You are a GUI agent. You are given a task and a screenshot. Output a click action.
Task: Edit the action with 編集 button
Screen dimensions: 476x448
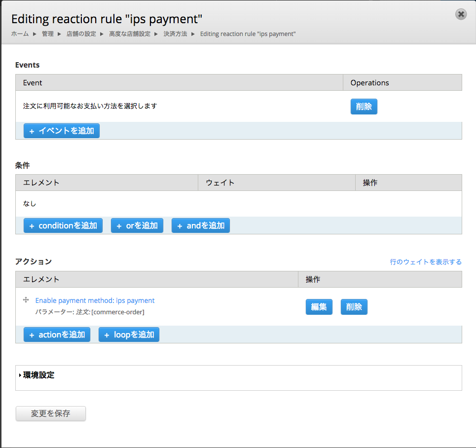coord(319,307)
